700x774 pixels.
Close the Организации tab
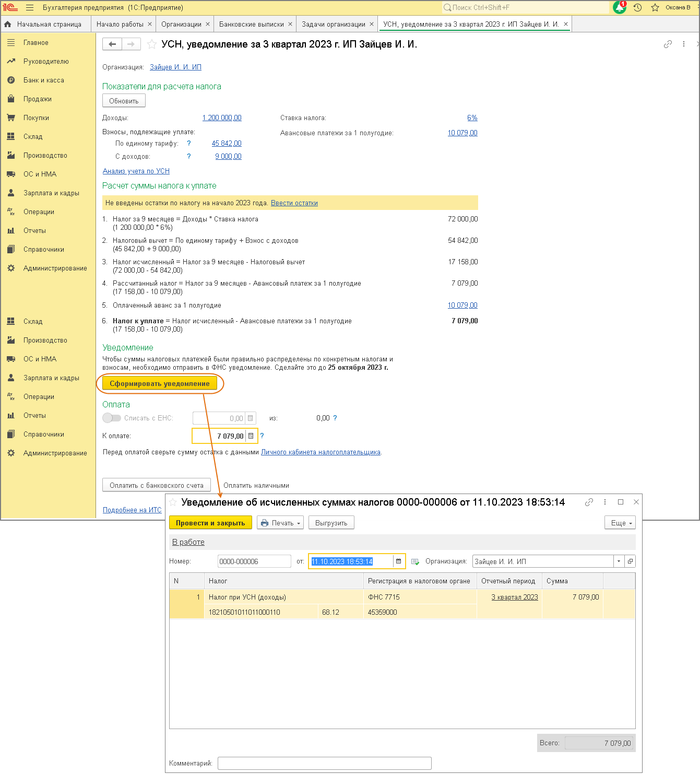(x=208, y=24)
